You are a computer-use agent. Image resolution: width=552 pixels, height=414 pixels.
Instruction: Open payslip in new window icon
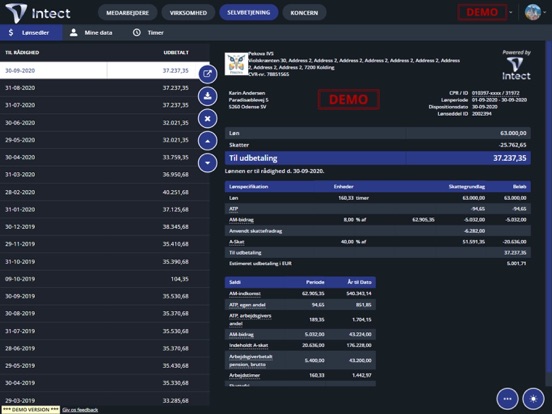[207, 74]
